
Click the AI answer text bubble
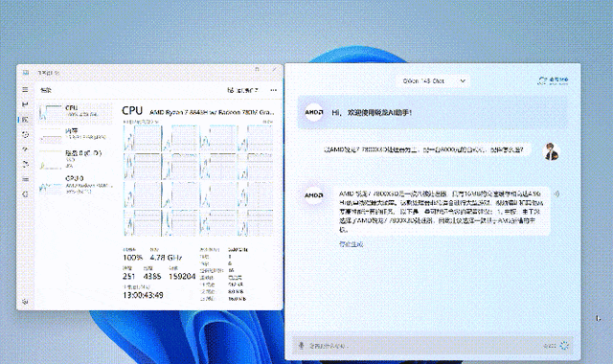coord(442,211)
